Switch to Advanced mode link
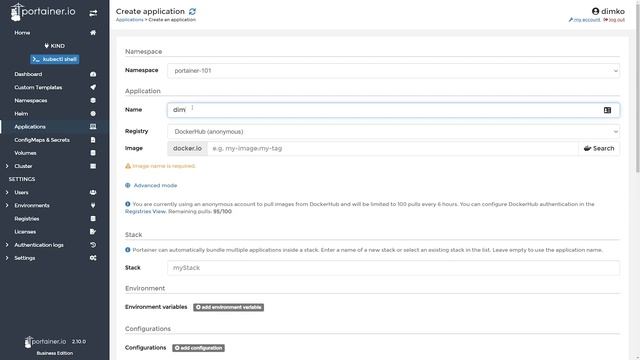The height and width of the screenshot is (360, 640). coord(155,185)
